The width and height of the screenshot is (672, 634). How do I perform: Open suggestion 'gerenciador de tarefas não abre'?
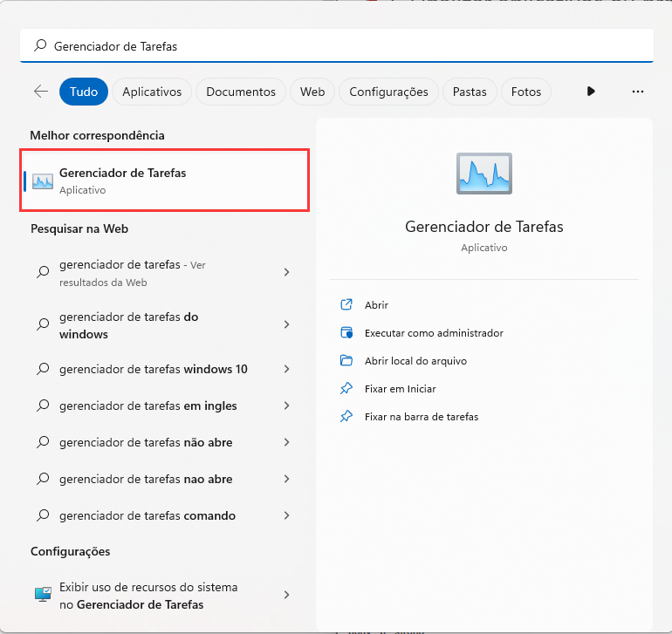[165, 442]
